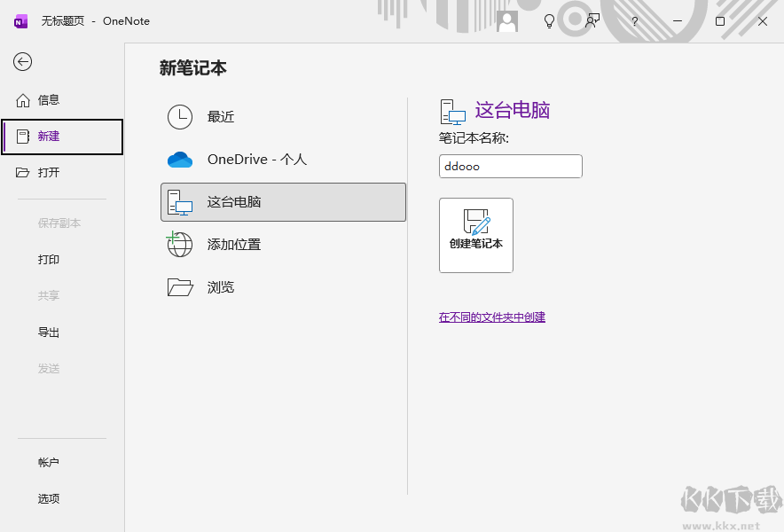Viewport: 784px width, 532px height.
Task: Open the 浏览 folder icon
Action: 179,286
